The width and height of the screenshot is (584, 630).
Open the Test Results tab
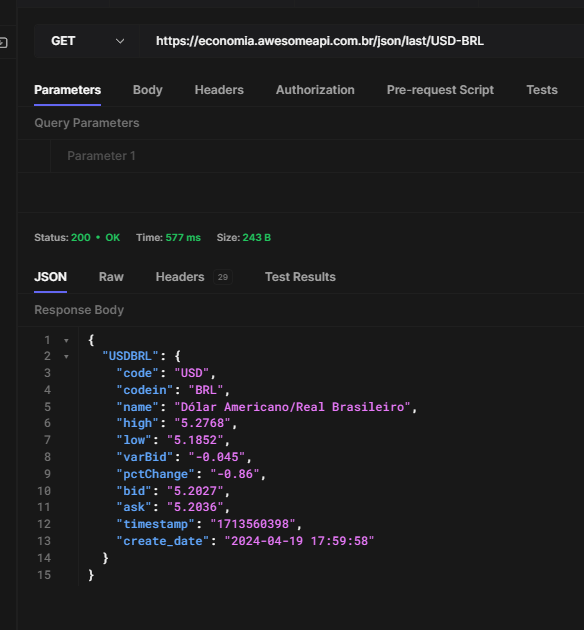300,277
